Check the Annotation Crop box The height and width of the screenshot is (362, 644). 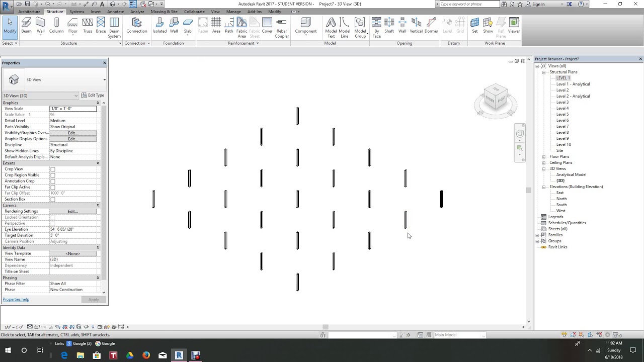coord(53,182)
